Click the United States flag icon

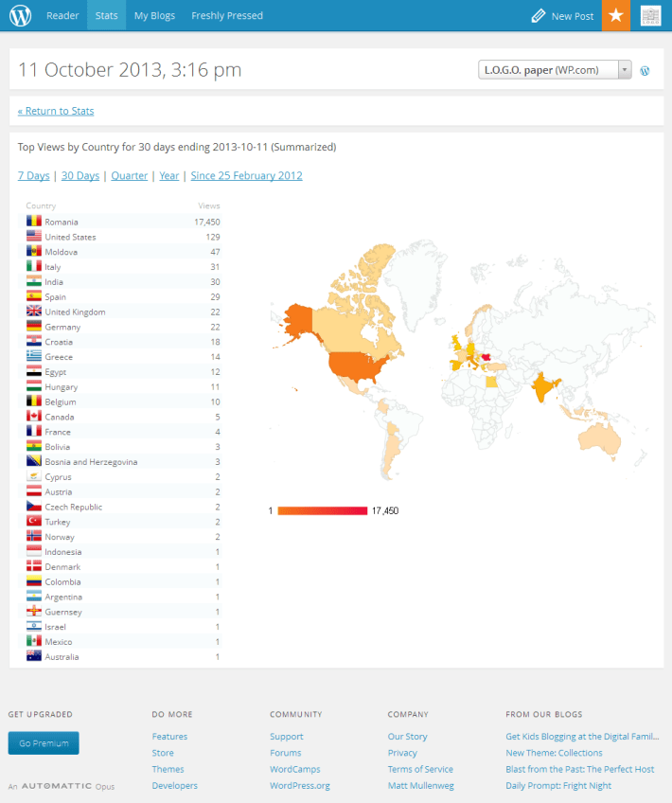(x=34, y=236)
